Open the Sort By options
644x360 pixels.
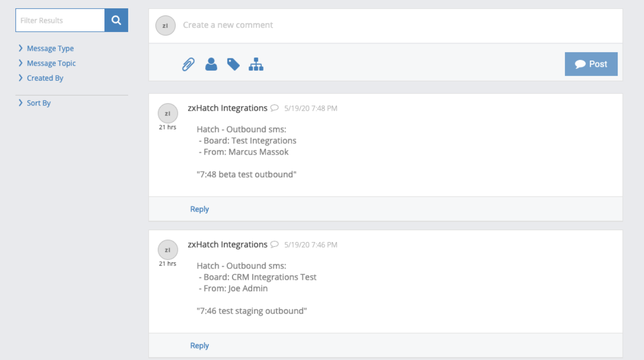pos(38,102)
